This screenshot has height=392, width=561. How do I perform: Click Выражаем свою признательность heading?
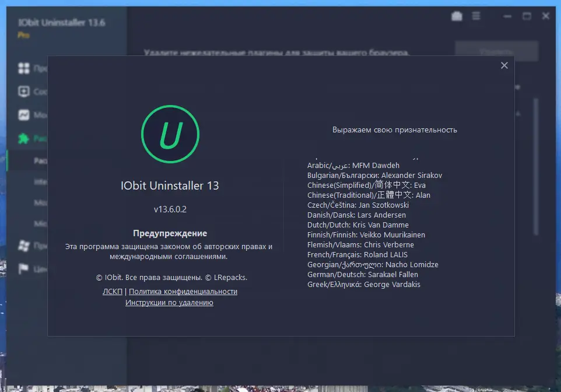395,130
